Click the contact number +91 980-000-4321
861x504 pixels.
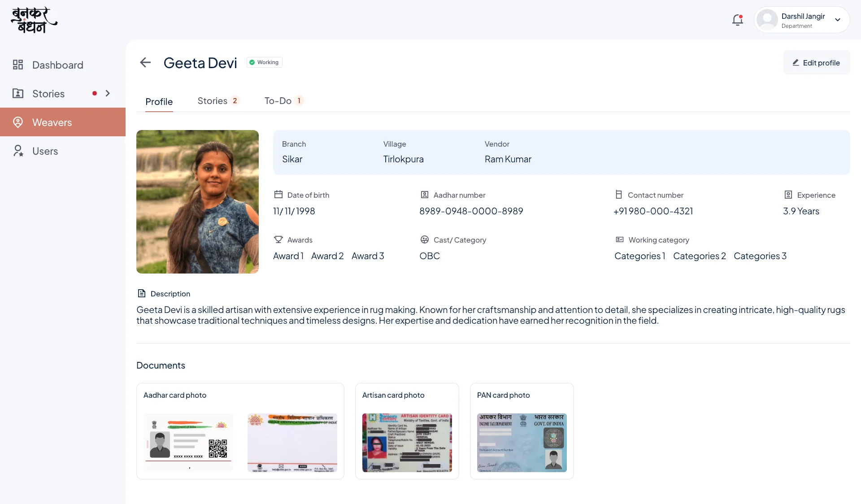coord(653,211)
